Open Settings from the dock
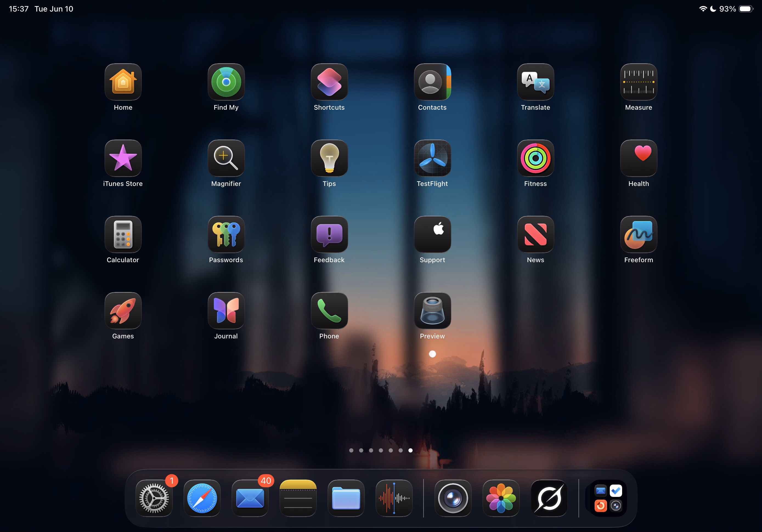The height and width of the screenshot is (532, 762). [x=154, y=498]
